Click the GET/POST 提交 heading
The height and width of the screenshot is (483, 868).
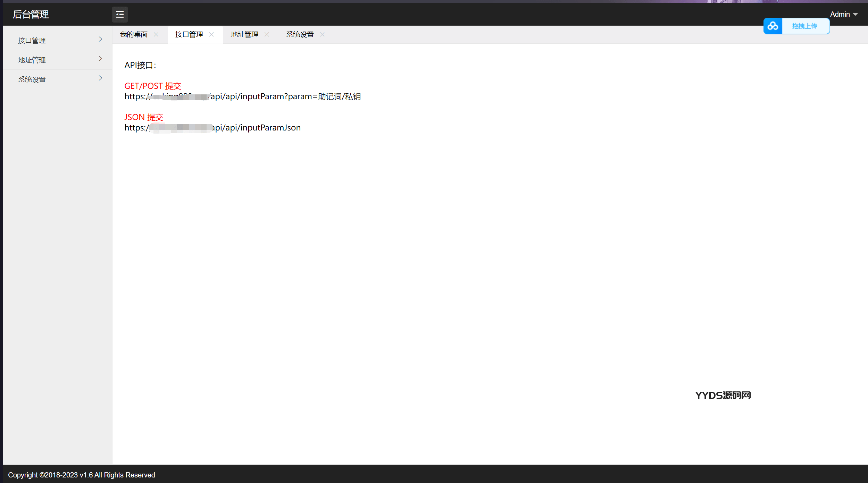(153, 86)
